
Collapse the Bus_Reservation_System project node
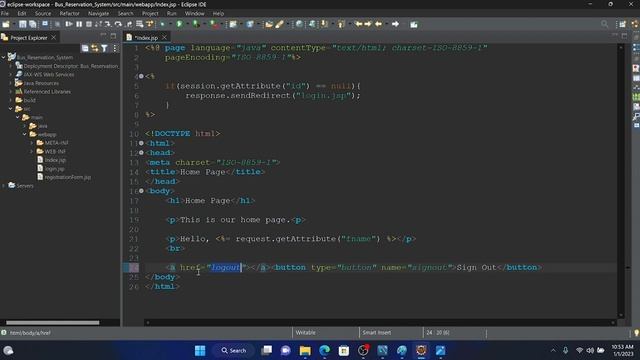[x=4, y=57]
